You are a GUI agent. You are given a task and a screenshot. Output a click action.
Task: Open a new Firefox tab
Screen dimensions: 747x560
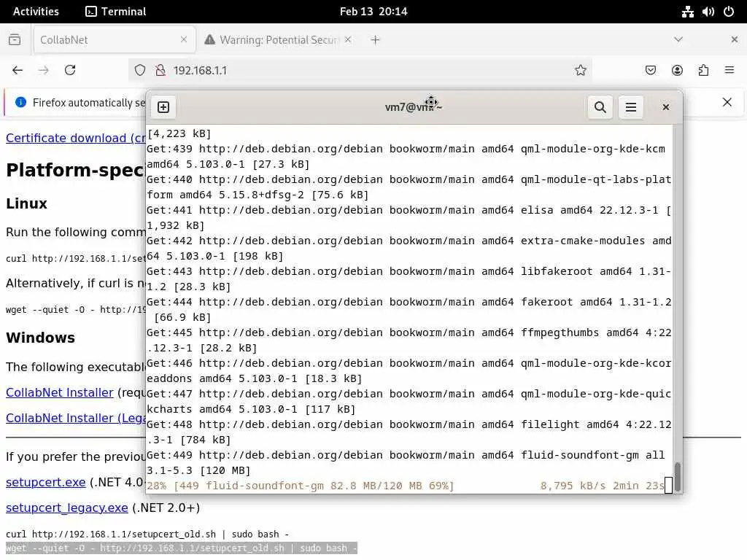[x=376, y=40]
